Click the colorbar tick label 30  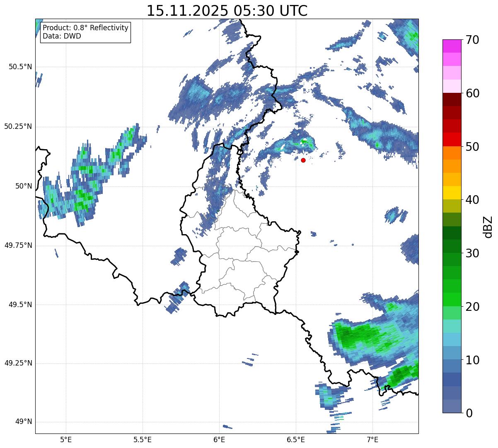[473, 253]
